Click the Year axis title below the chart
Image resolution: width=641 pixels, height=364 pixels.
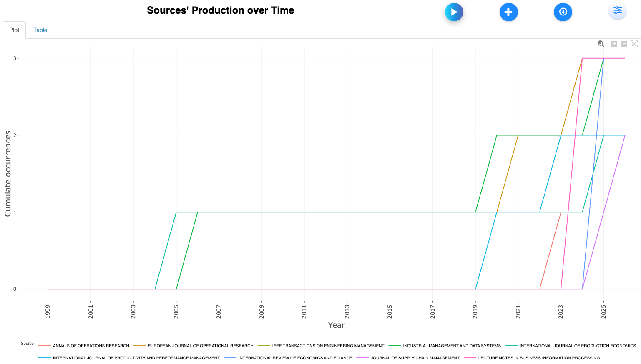pyautogui.click(x=336, y=325)
